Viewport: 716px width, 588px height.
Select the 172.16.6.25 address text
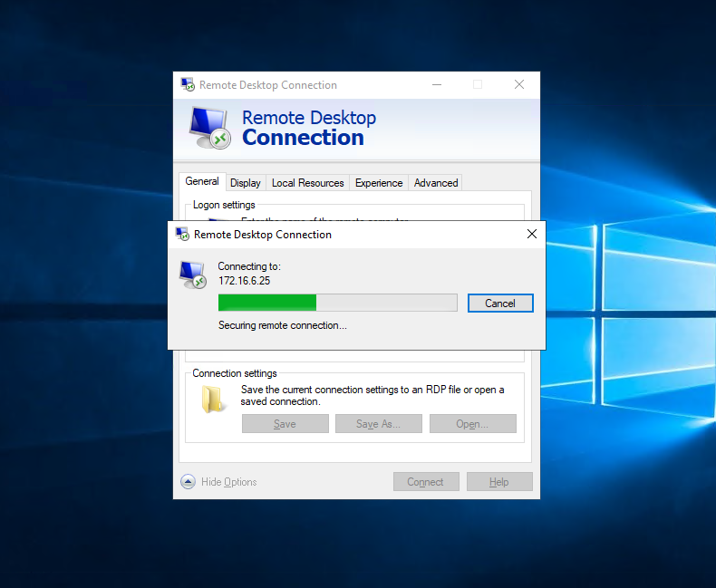(x=245, y=281)
